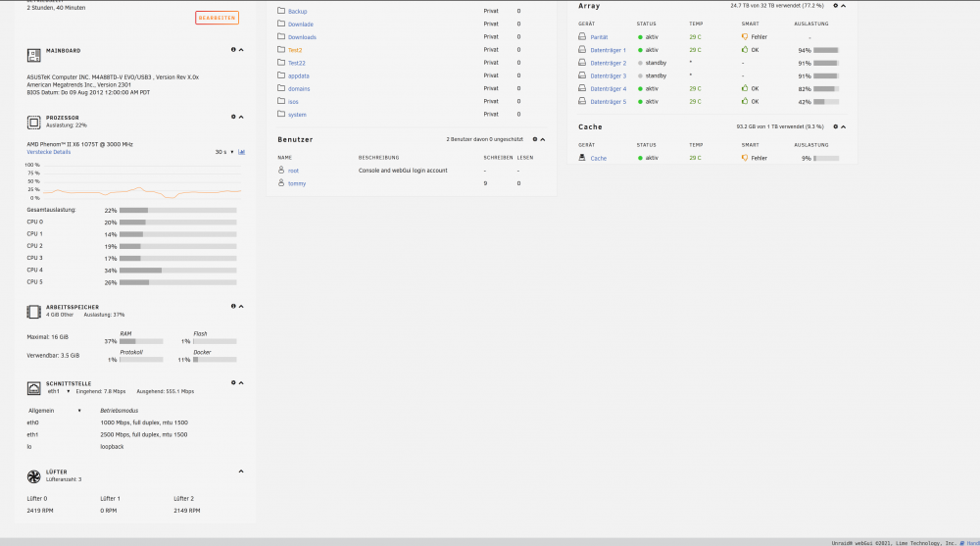Collapse the Benutzer section
Screen dimensions: 980x546
click(543, 139)
